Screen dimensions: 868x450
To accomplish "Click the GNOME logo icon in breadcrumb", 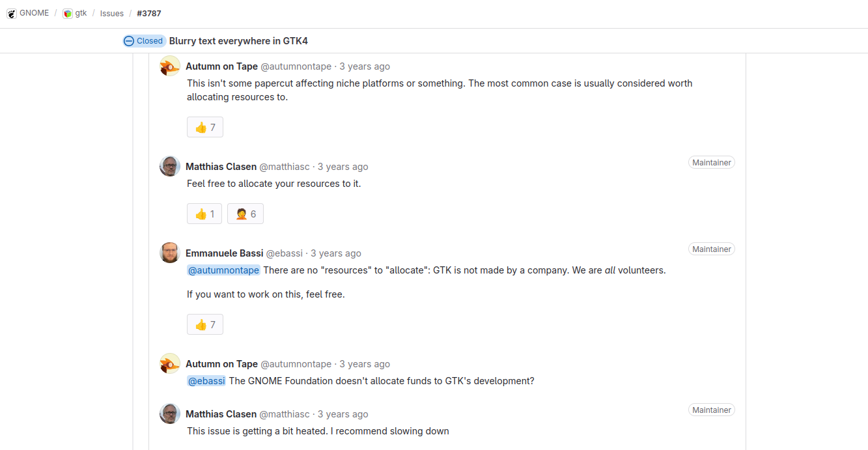I will tap(12, 14).
